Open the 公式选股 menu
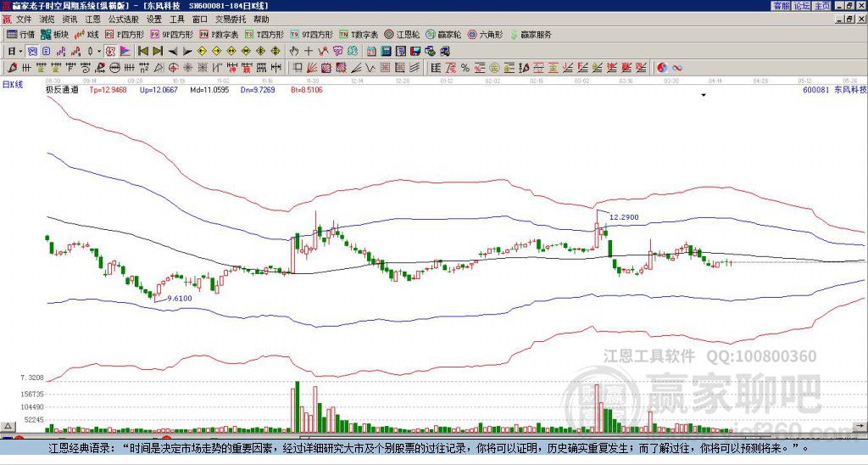Image resolution: width=868 pixels, height=465 pixels. (123, 20)
